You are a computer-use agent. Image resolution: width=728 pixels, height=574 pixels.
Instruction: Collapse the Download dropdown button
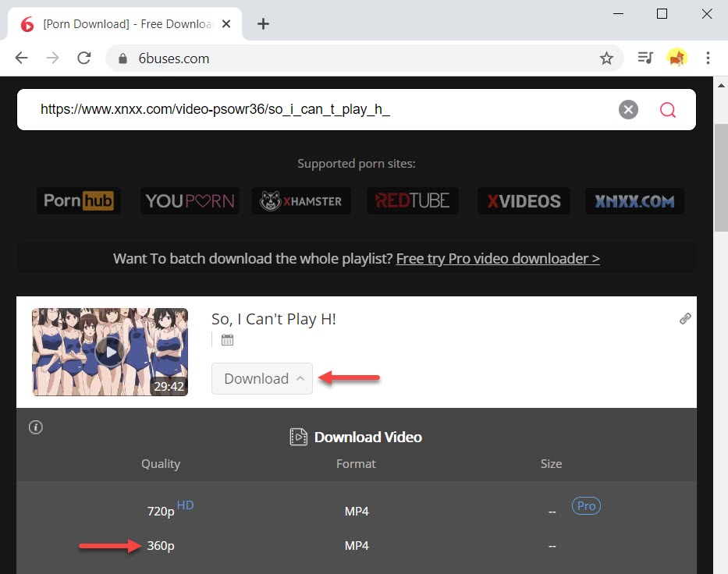click(262, 379)
